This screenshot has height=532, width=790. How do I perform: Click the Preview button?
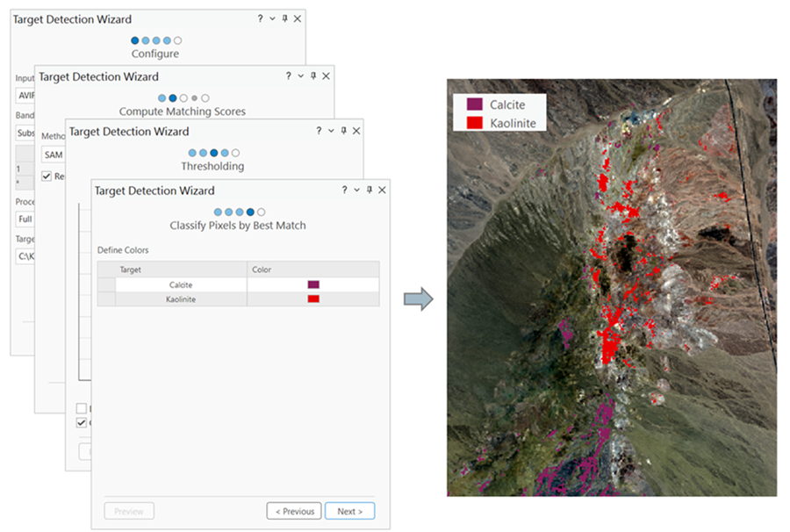pyautogui.click(x=129, y=511)
